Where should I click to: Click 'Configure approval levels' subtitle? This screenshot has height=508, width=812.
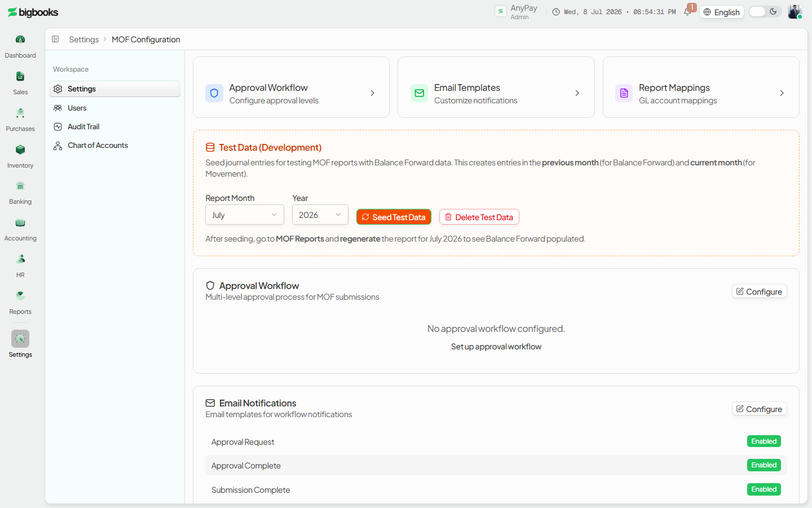[273, 100]
